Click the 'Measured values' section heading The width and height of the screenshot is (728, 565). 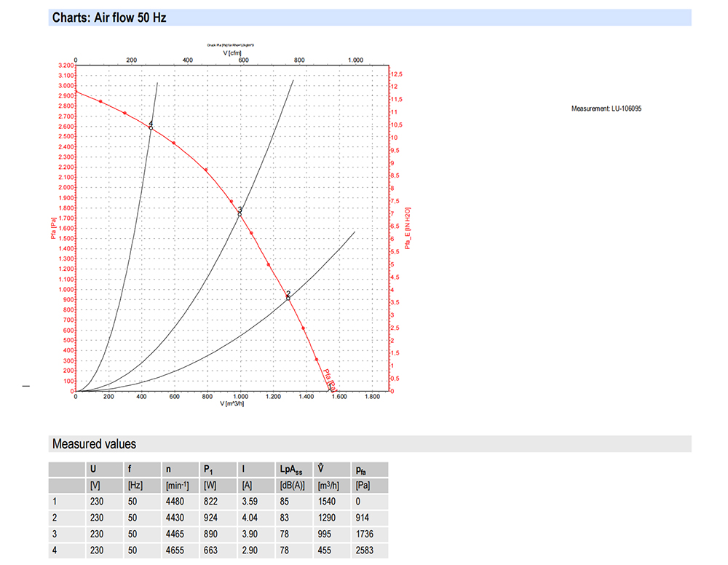94,444
